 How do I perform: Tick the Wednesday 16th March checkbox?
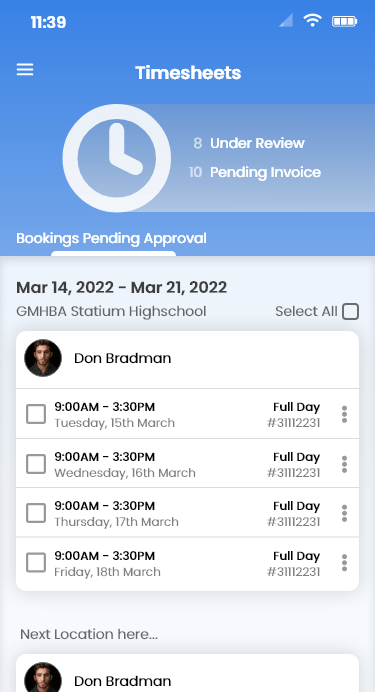click(x=36, y=464)
